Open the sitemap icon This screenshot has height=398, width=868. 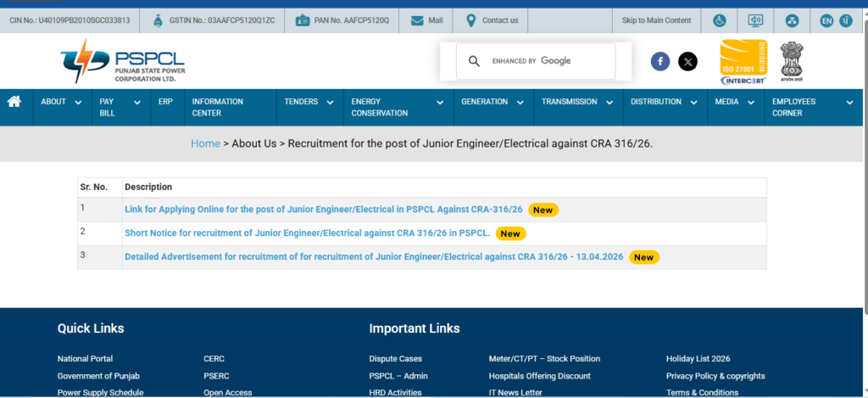click(792, 20)
